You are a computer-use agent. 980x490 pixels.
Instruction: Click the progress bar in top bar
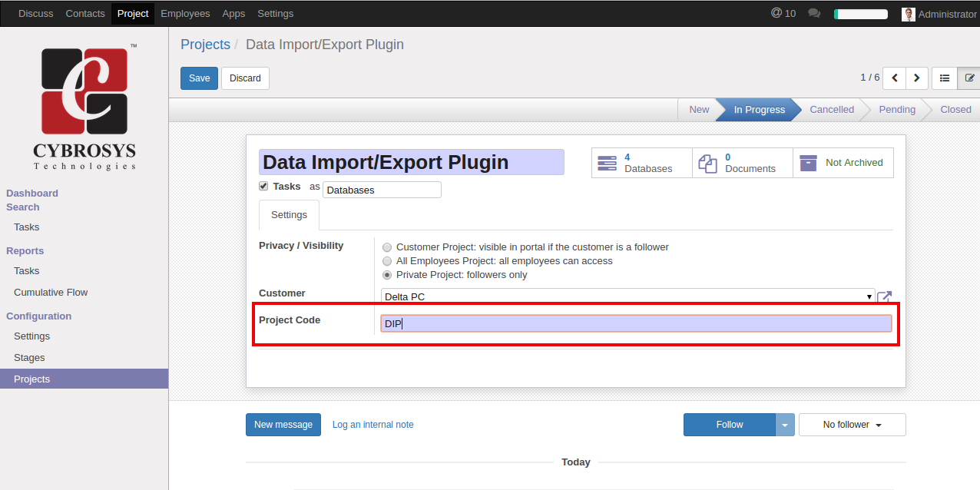pyautogui.click(x=860, y=14)
